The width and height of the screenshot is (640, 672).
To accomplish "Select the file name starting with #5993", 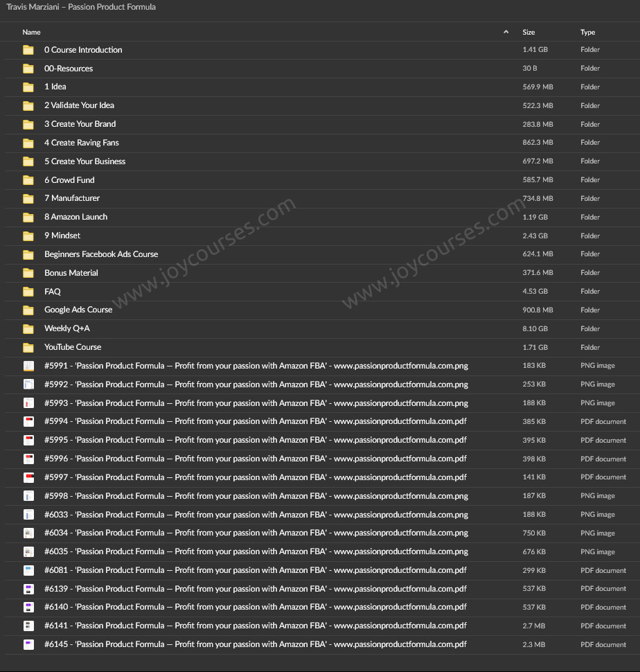I will click(256, 403).
